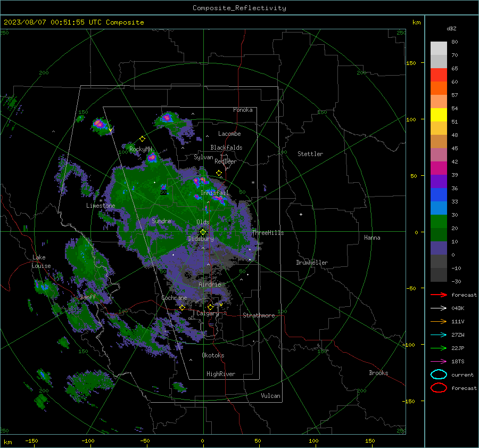This screenshot has width=479, height=448.
Task: Click the red forecast arrow in legend
Action: 439,295
